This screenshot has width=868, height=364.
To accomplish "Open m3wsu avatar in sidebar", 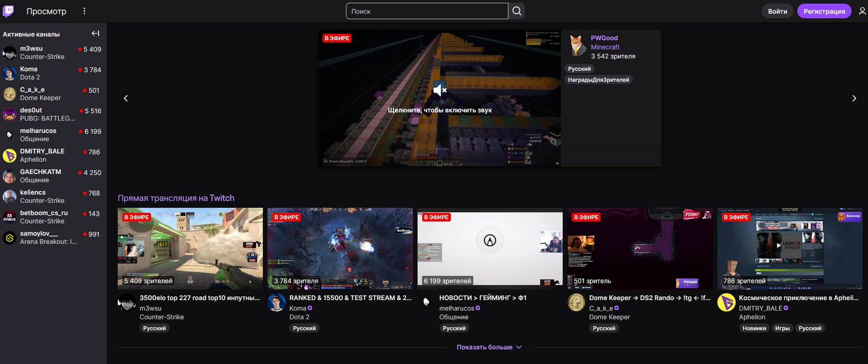I will tap(10, 53).
